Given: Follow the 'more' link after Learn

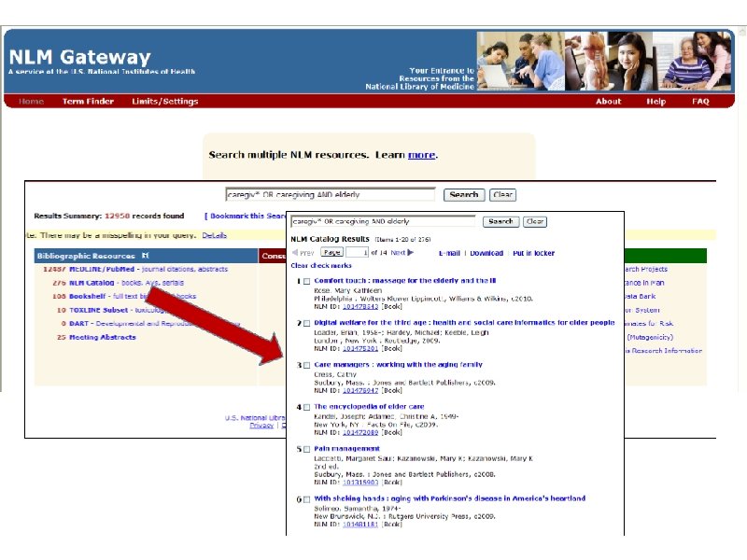Looking at the screenshot, I should click(x=422, y=155).
